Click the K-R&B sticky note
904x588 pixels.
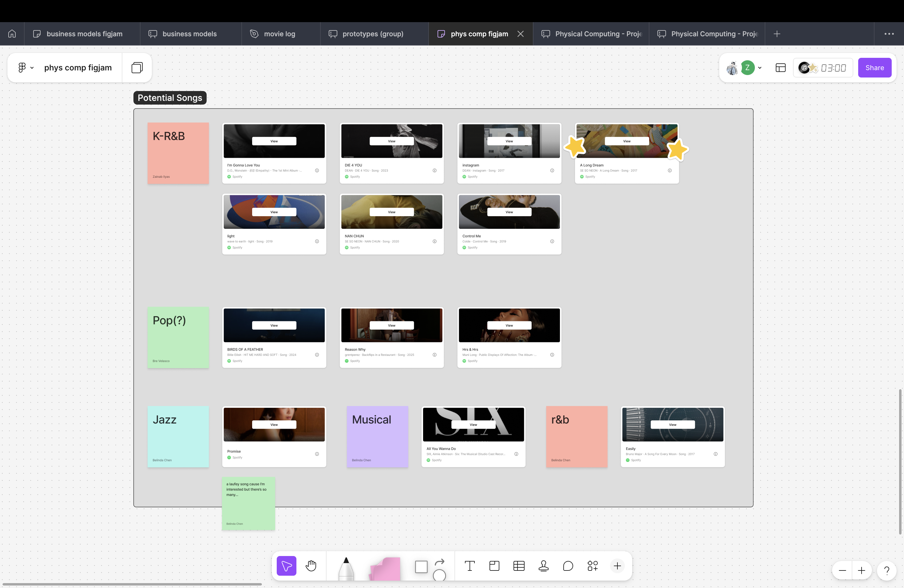(x=178, y=153)
